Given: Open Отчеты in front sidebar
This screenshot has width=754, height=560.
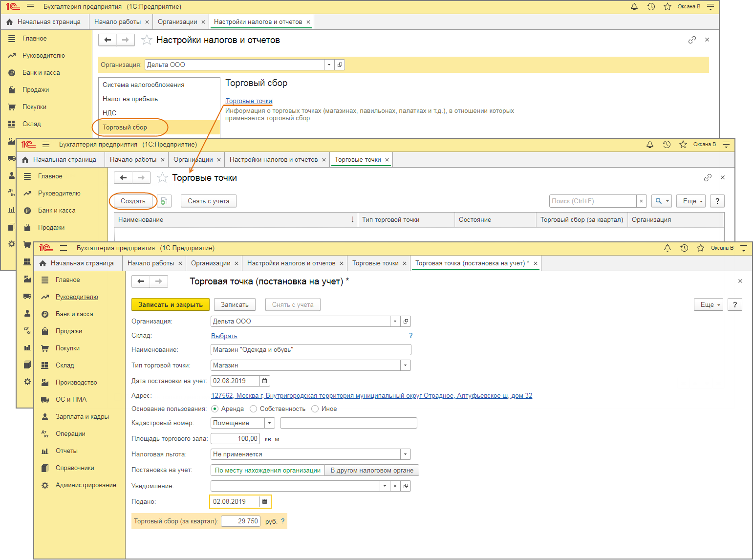Looking at the screenshot, I should [66, 451].
